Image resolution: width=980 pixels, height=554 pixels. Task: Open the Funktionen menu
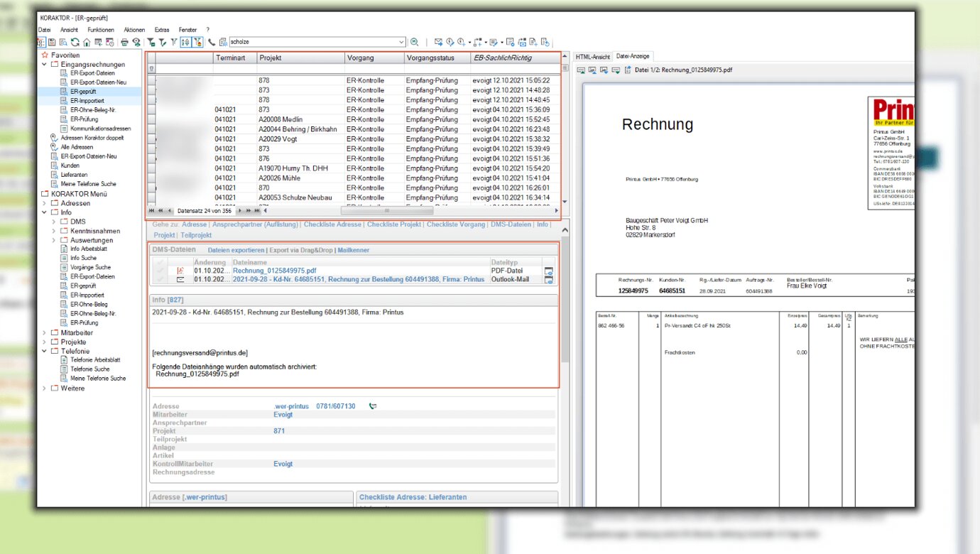[x=101, y=30]
